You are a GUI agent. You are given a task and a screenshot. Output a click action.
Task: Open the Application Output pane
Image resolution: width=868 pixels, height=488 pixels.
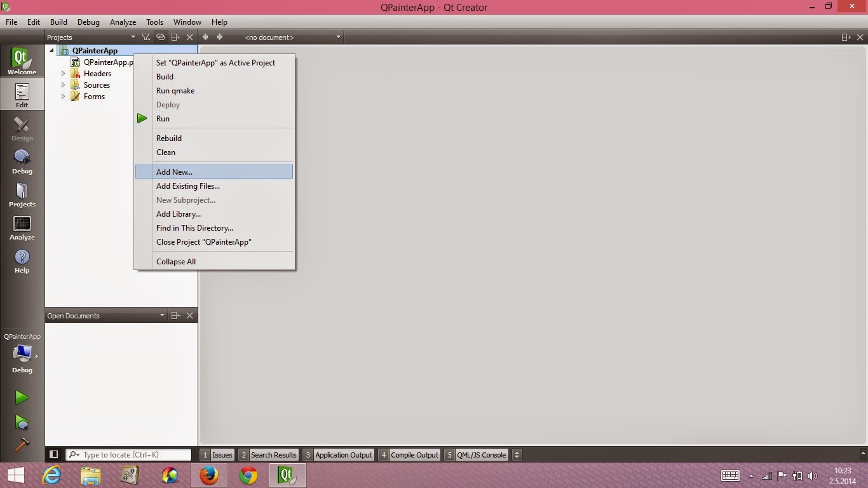(x=343, y=454)
